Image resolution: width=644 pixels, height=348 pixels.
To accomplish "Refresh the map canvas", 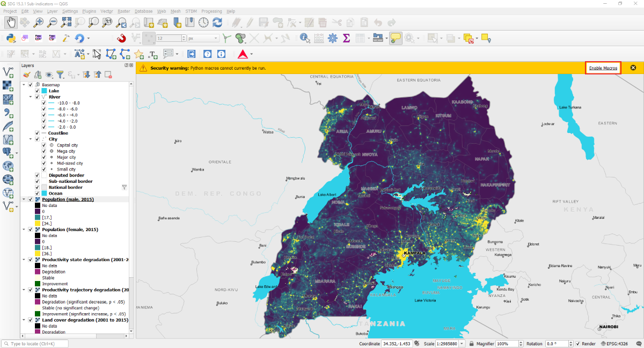I will (217, 23).
